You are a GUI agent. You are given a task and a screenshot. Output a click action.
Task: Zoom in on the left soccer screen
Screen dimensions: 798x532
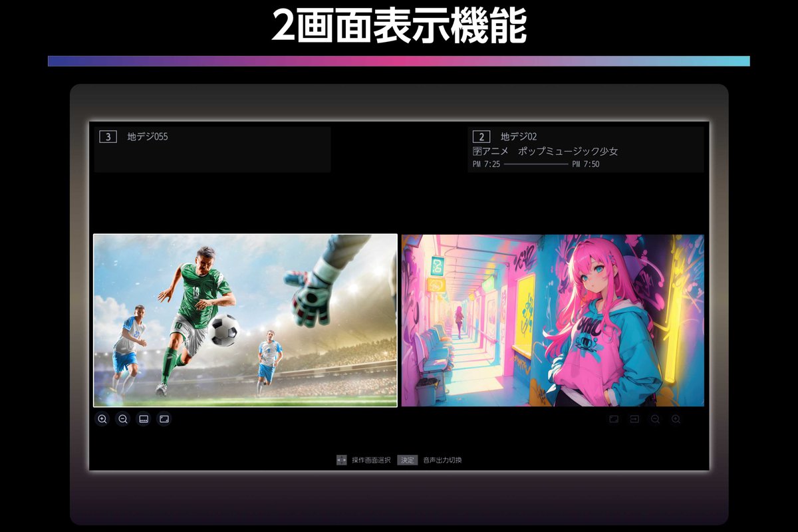102,420
